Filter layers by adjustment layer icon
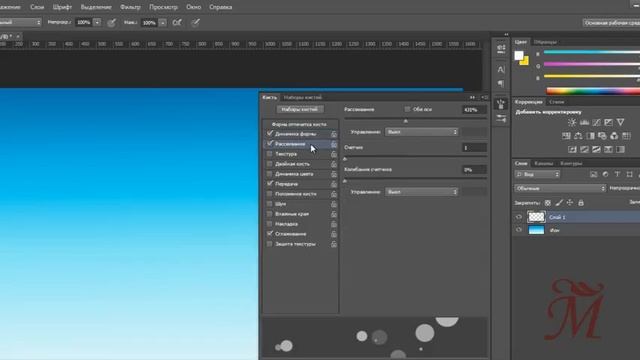Viewport: 640px width, 360px height. (605, 174)
